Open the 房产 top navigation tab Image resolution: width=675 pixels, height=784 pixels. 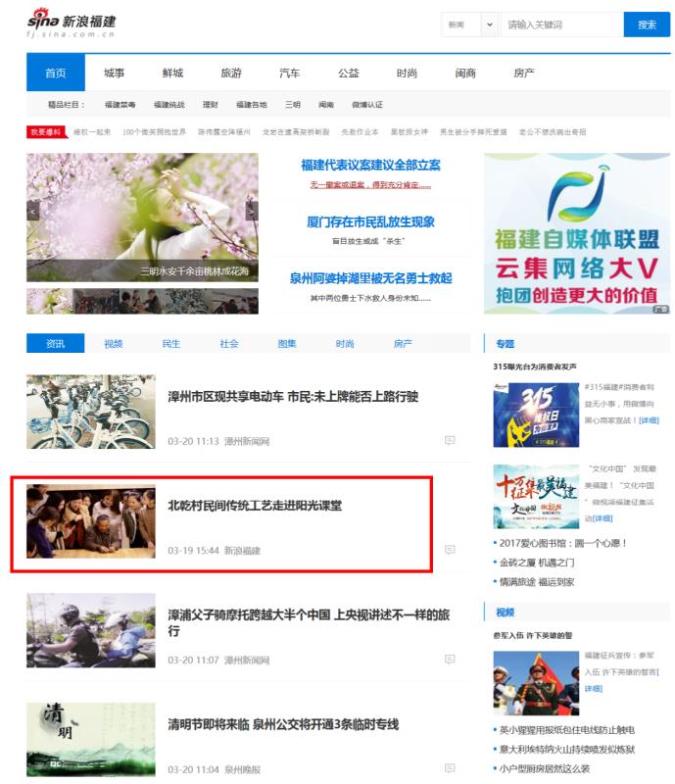coord(524,73)
